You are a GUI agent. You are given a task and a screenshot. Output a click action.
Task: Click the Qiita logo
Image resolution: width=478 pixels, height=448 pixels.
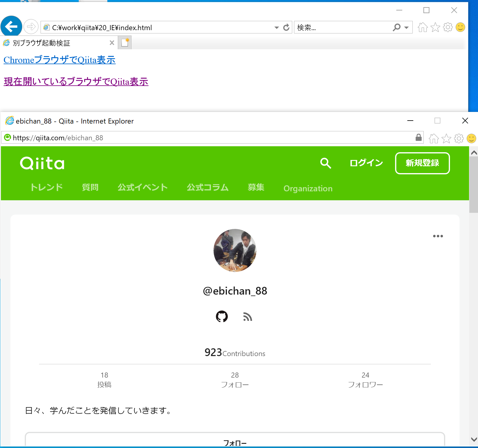click(42, 163)
